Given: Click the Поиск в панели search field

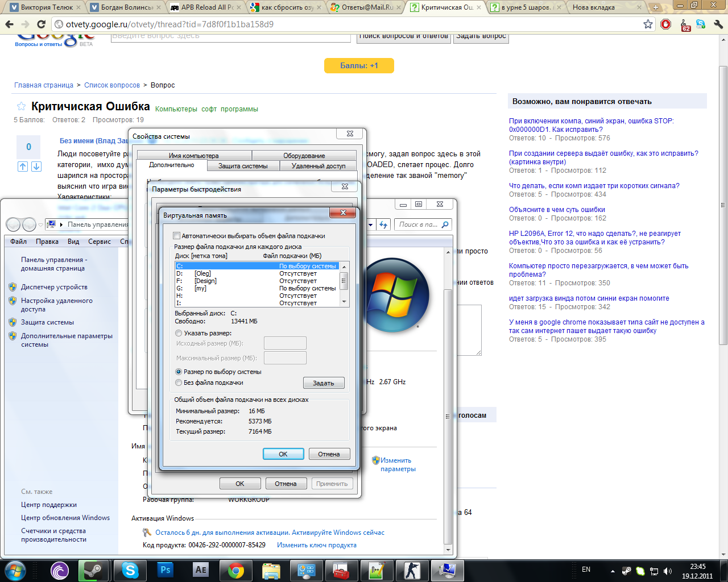Looking at the screenshot, I should tap(418, 225).
